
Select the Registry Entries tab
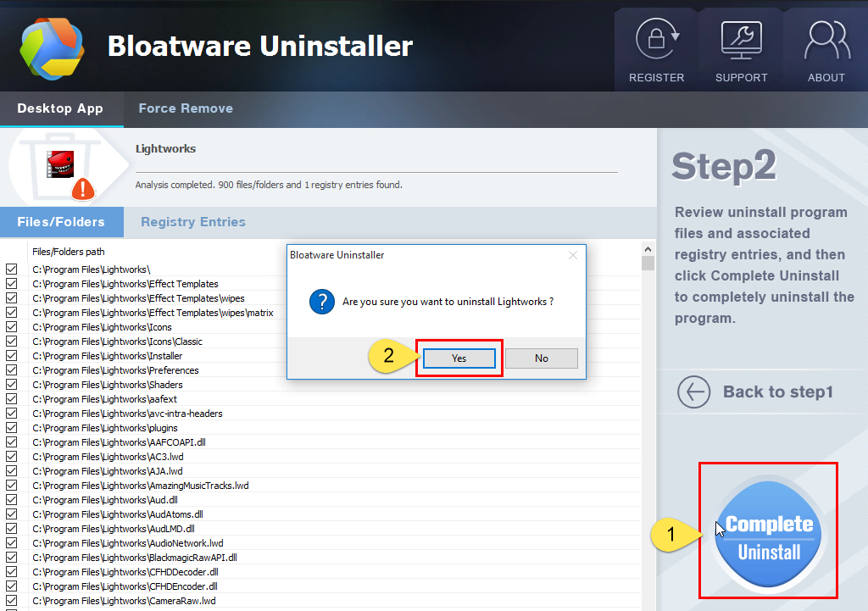(x=192, y=222)
